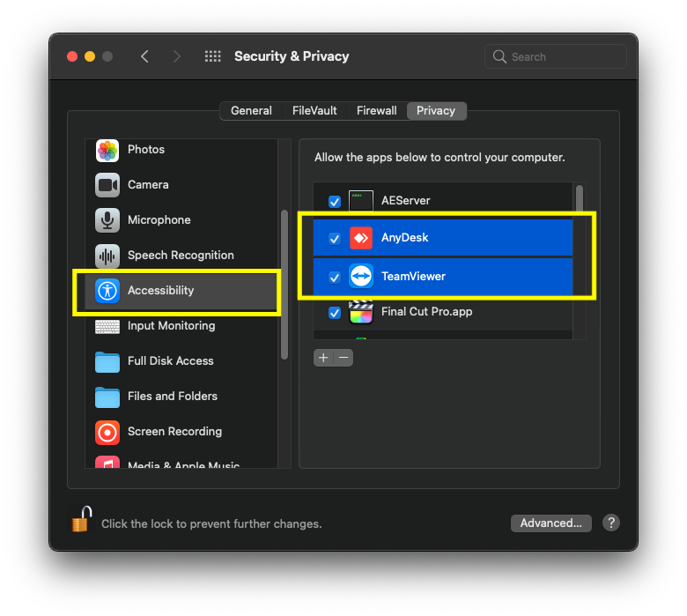The height and width of the screenshot is (616, 687).
Task: Open the Firewall tab
Action: pyautogui.click(x=376, y=111)
